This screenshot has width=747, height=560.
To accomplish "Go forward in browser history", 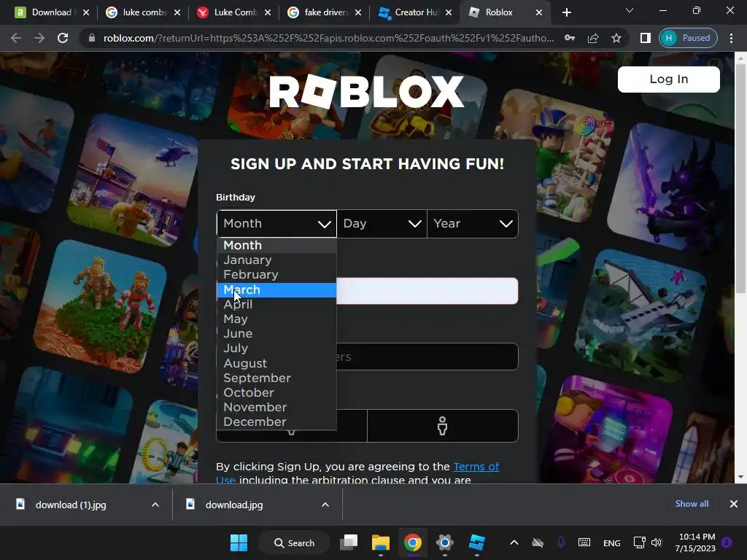I will 39,38.
